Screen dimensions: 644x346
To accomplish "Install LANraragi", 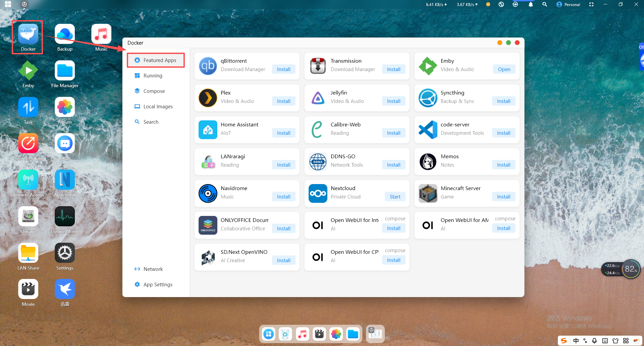I will (284, 165).
